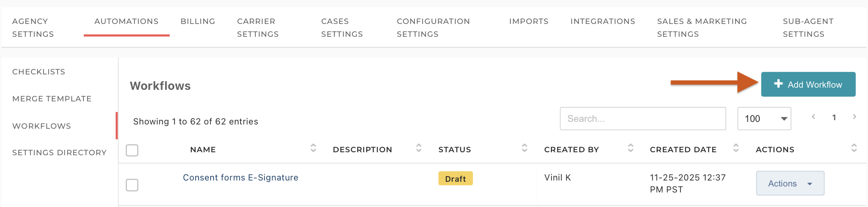Go to the next page arrow
This screenshot has height=207, width=868.
click(x=854, y=117)
